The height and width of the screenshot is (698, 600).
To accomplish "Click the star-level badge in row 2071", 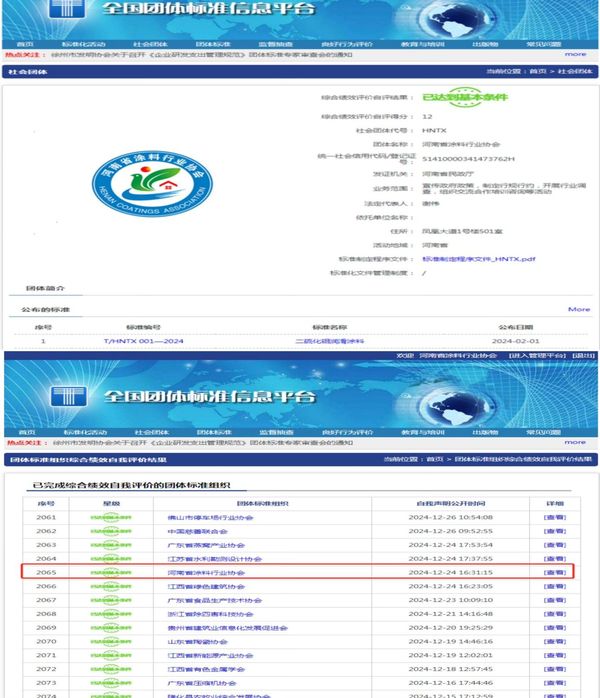I will (111, 655).
